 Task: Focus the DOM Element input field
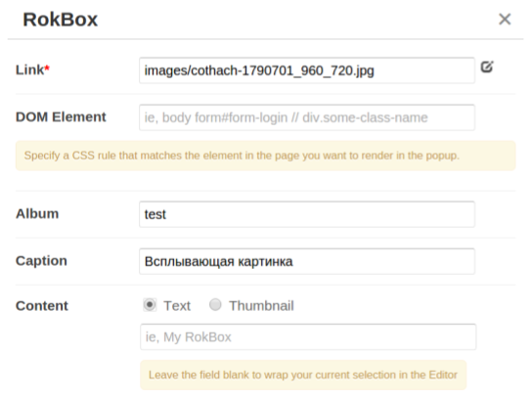tap(307, 117)
